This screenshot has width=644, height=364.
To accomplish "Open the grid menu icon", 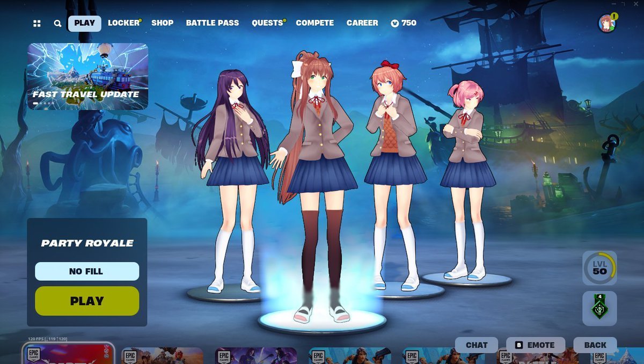I will click(36, 23).
